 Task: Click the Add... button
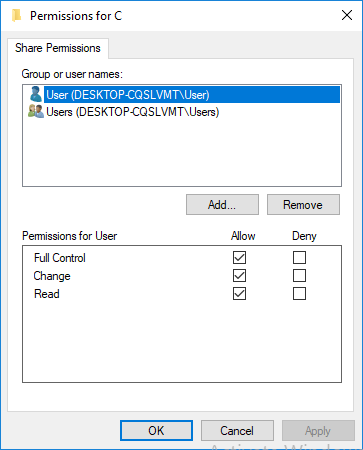point(222,205)
